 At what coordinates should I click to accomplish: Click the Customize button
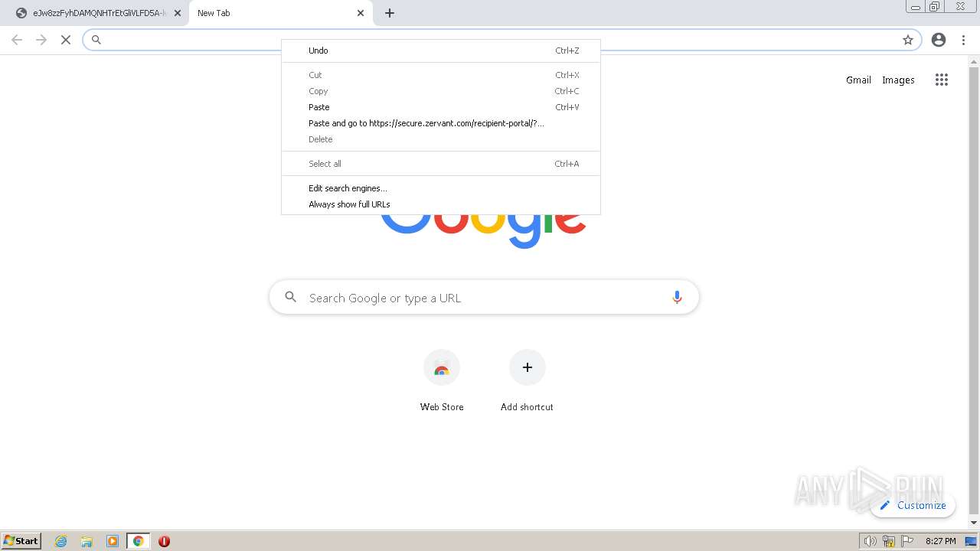point(913,505)
